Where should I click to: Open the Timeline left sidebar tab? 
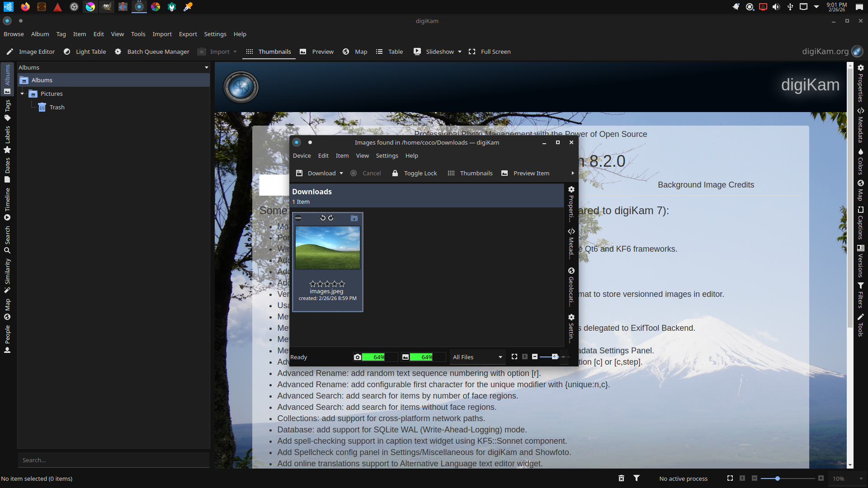click(x=7, y=204)
